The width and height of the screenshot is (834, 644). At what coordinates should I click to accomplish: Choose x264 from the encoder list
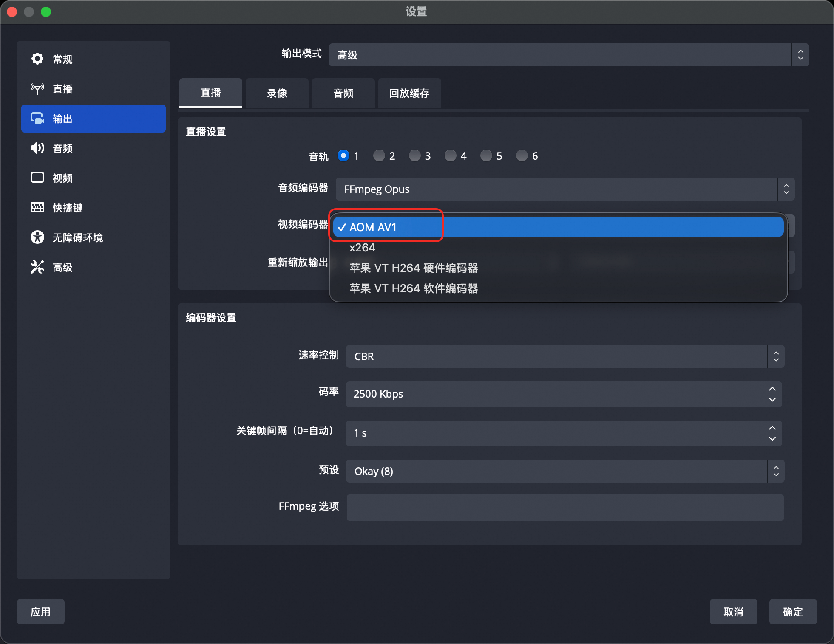coord(362,248)
